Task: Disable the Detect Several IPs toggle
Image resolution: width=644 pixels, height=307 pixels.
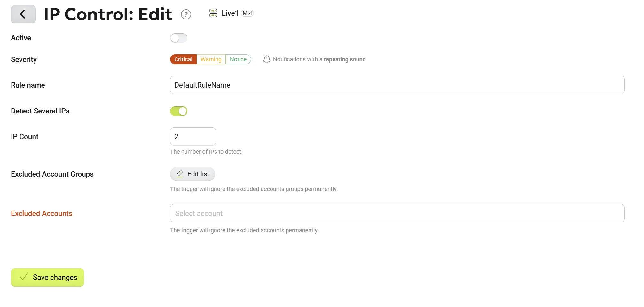Action: (179, 111)
